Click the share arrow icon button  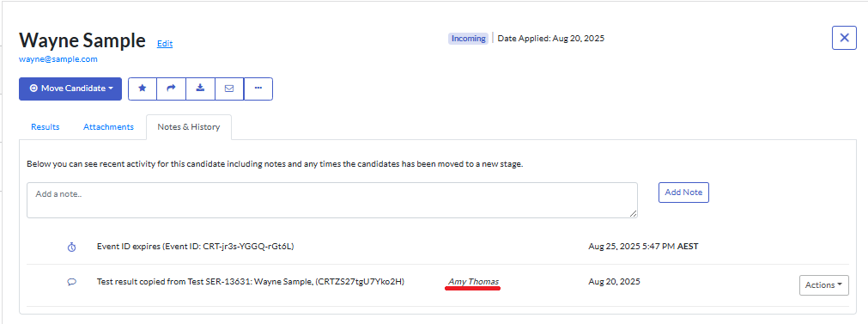[172, 89]
